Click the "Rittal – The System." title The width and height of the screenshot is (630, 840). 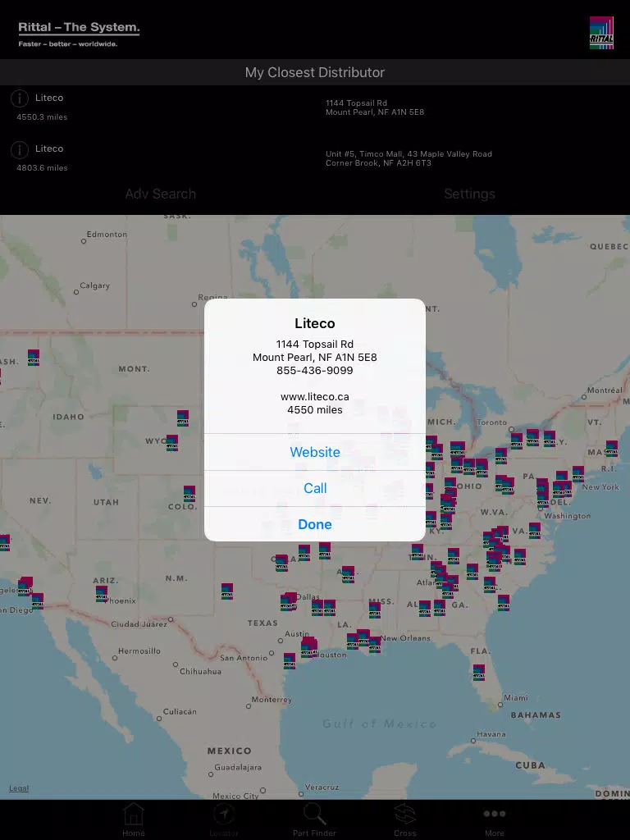(79, 27)
